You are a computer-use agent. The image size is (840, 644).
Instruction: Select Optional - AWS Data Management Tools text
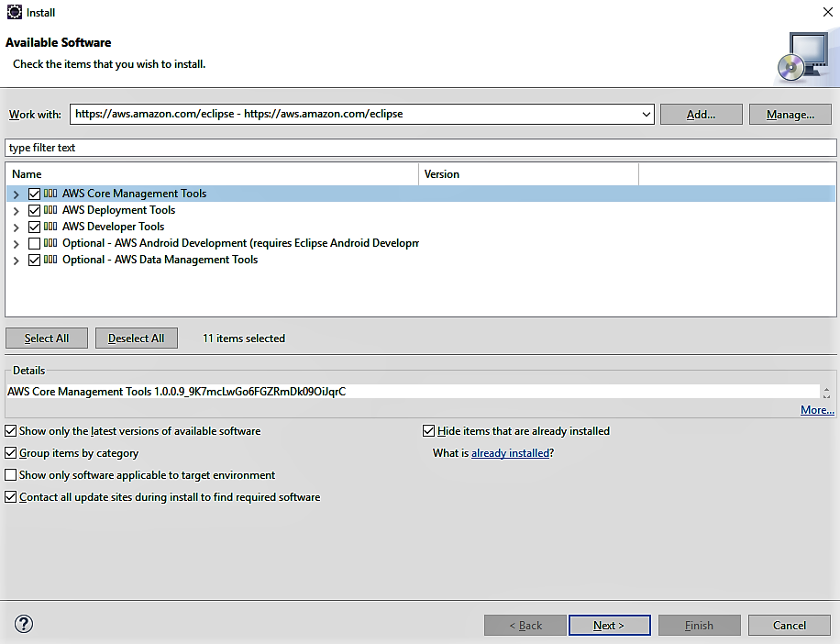point(160,260)
